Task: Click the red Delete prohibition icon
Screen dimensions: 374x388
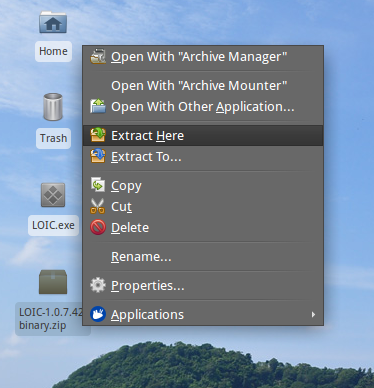Action: click(98, 227)
